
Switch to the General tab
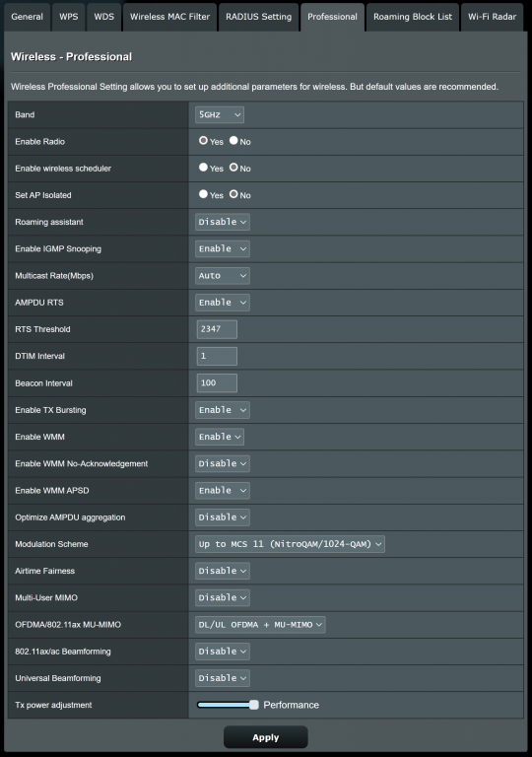(27, 17)
